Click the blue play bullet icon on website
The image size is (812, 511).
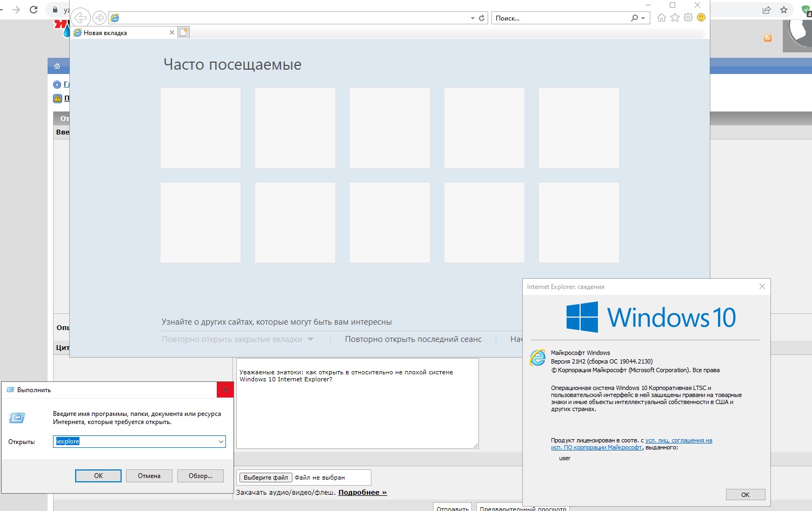tap(57, 84)
